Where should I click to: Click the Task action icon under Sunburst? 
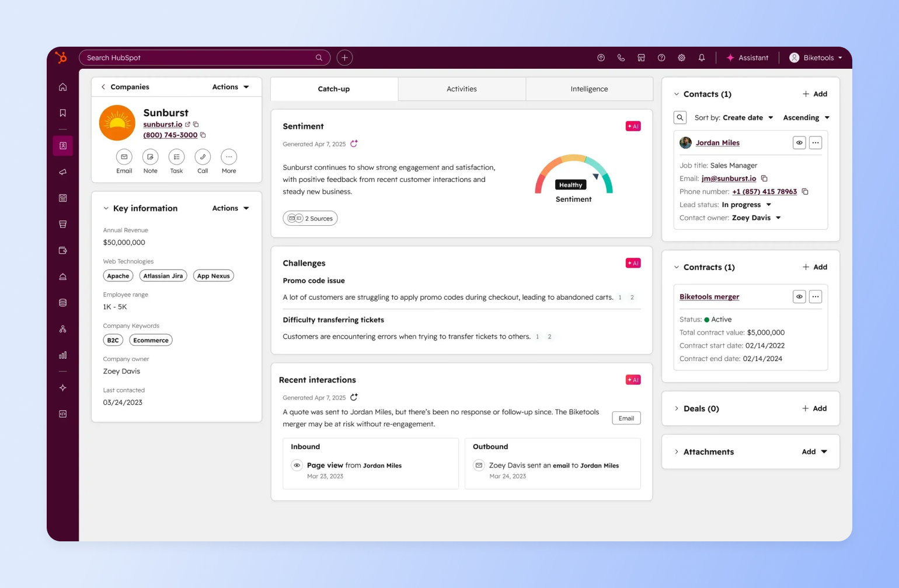click(176, 157)
